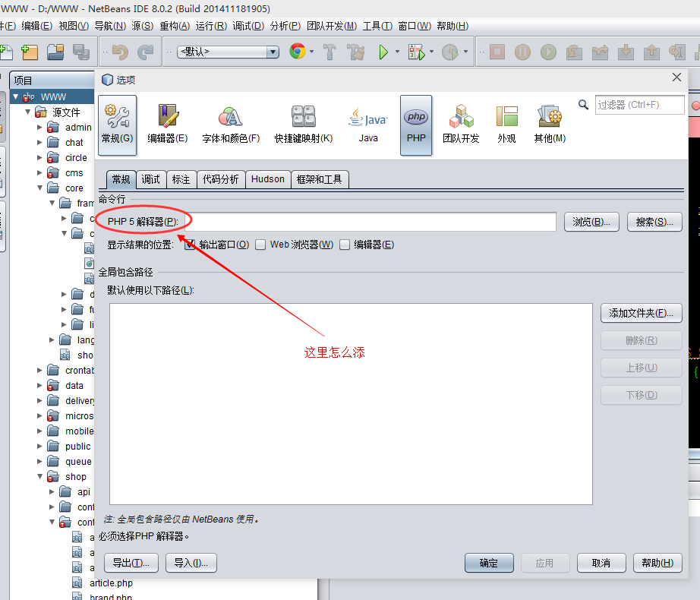Click the Chrome browser icon in toolbar
This screenshot has width=700, height=600.
298,52
